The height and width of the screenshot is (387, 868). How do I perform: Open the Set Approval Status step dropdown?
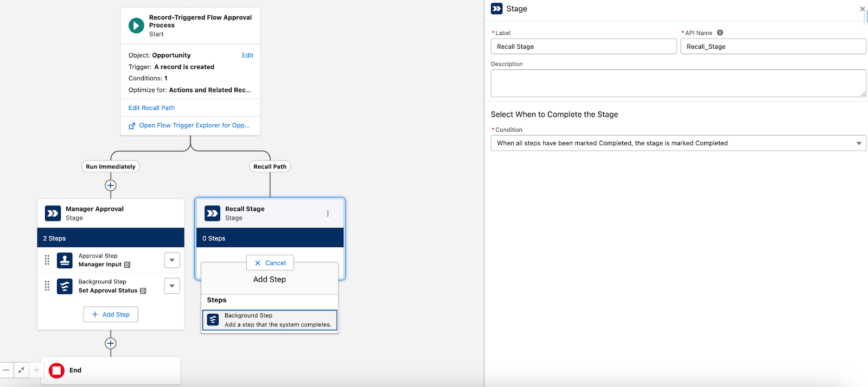(x=172, y=286)
